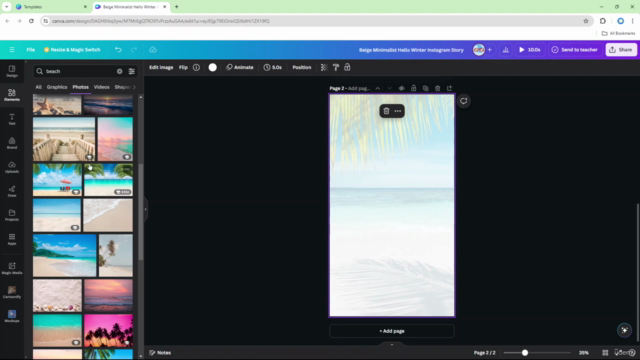Show more element category tabs
Image resolution: width=640 pixels, height=360 pixels.
click(x=134, y=87)
